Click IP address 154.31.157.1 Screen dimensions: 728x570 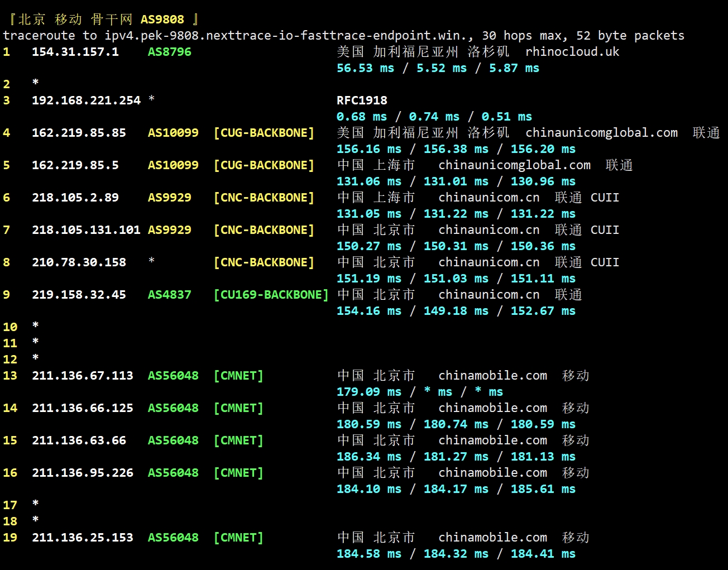pos(75,52)
